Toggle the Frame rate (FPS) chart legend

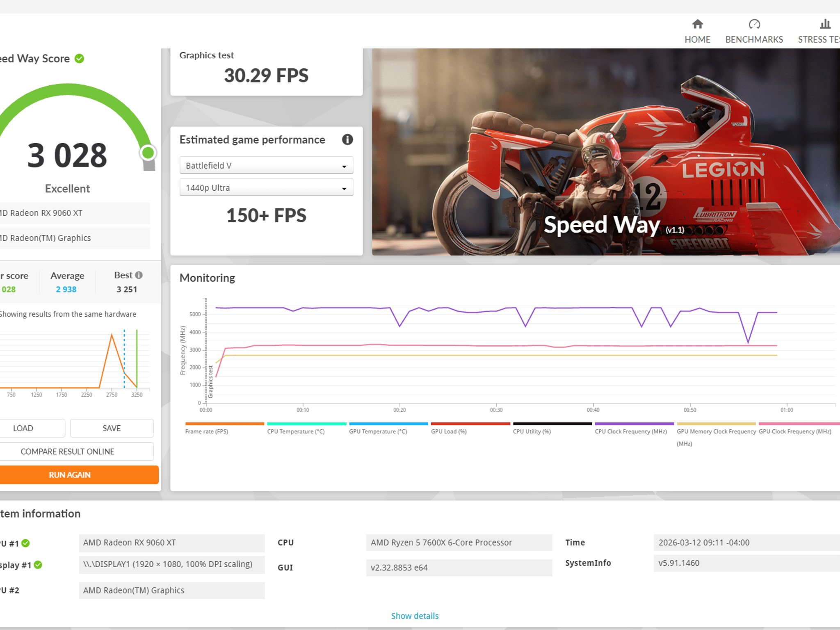[224, 429]
